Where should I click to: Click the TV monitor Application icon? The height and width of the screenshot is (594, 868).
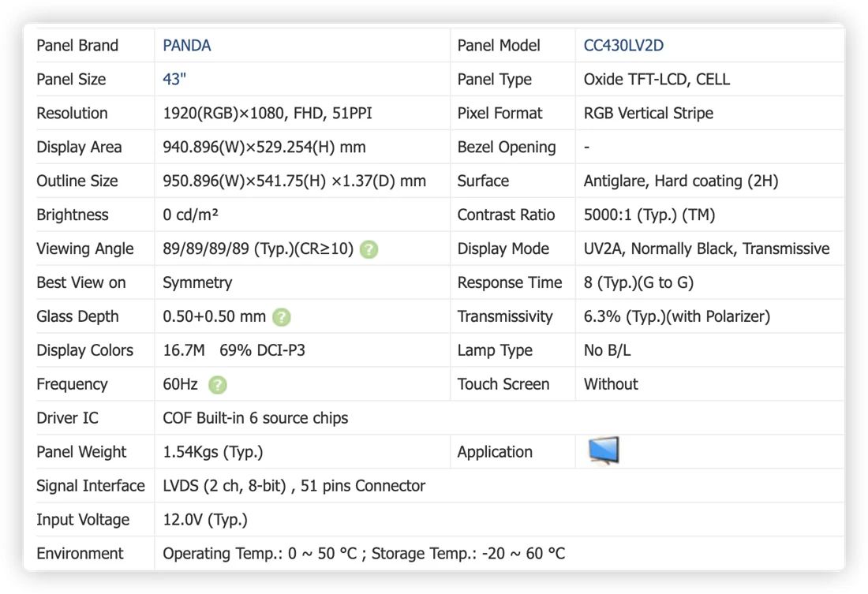(x=604, y=450)
